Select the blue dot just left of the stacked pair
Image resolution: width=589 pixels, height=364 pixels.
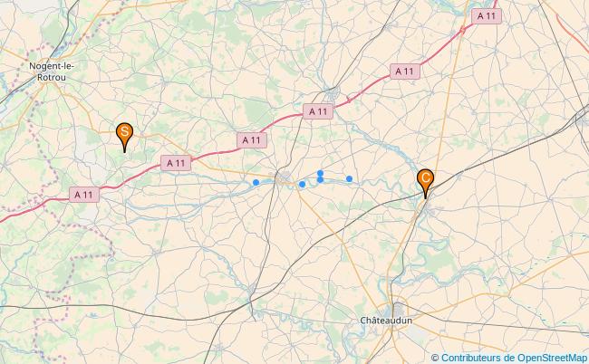(302, 184)
